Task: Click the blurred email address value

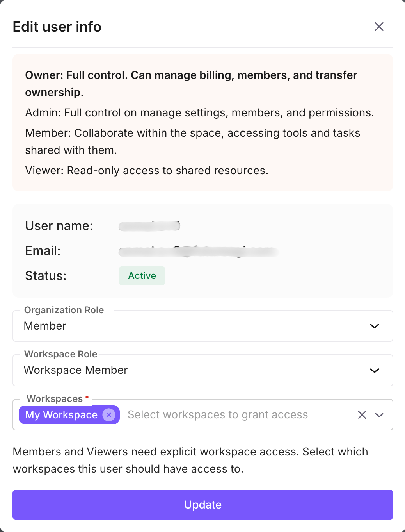Action: 198,252
